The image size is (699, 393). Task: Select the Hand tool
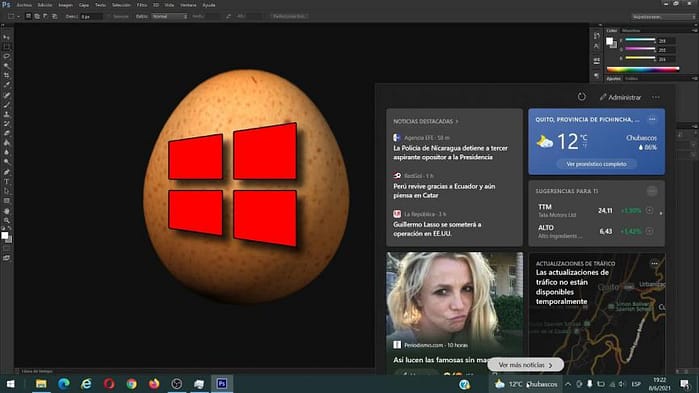(6, 211)
